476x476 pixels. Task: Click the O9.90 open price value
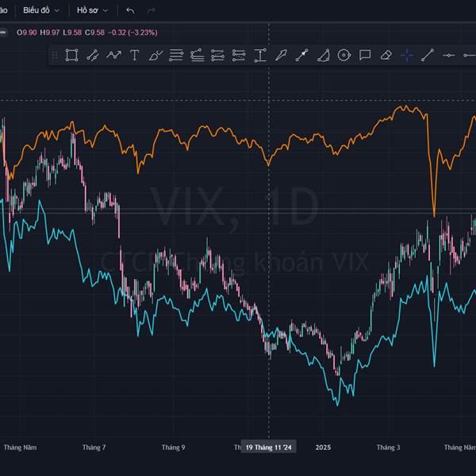(27, 33)
